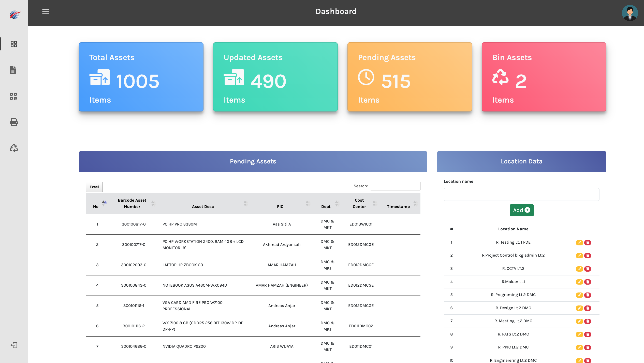
Task: Focus the Location name input field
Action: click(x=521, y=194)
